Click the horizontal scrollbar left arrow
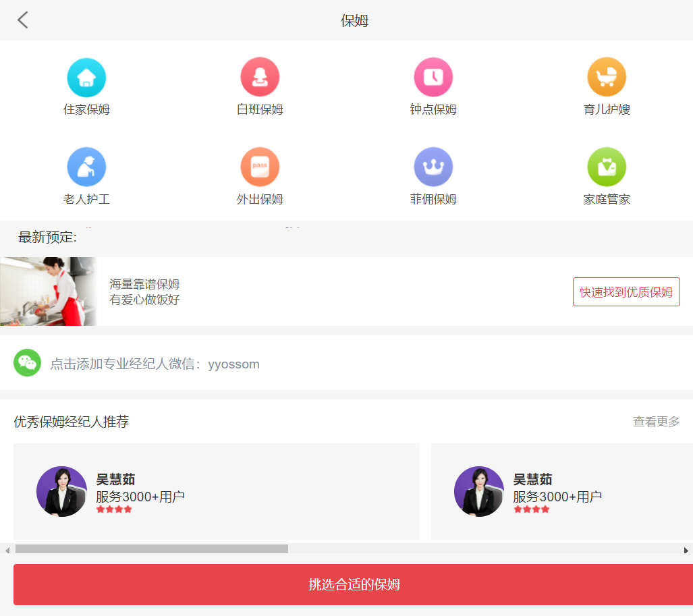This screenshot has width=693, height=616. 7,550
